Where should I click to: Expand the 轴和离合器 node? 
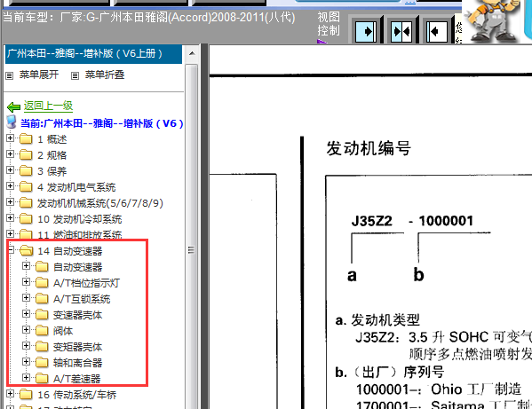coord(26,362)
